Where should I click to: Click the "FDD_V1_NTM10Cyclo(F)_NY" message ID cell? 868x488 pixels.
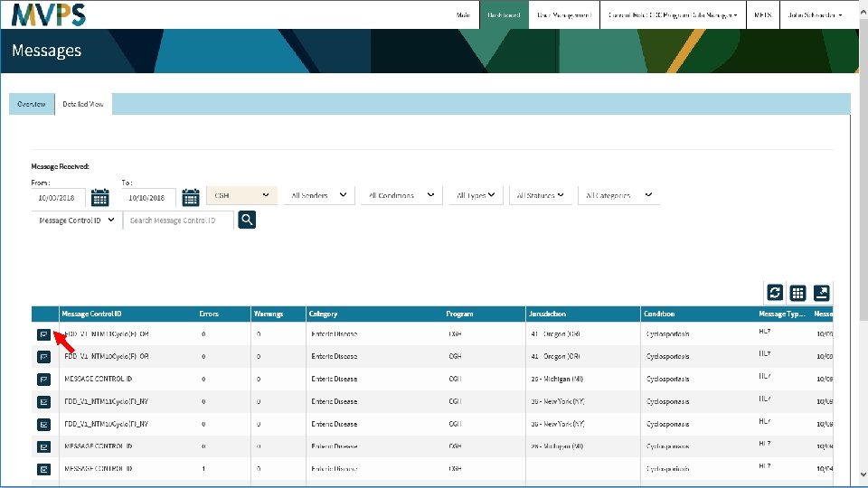click(x=107, y=424)
